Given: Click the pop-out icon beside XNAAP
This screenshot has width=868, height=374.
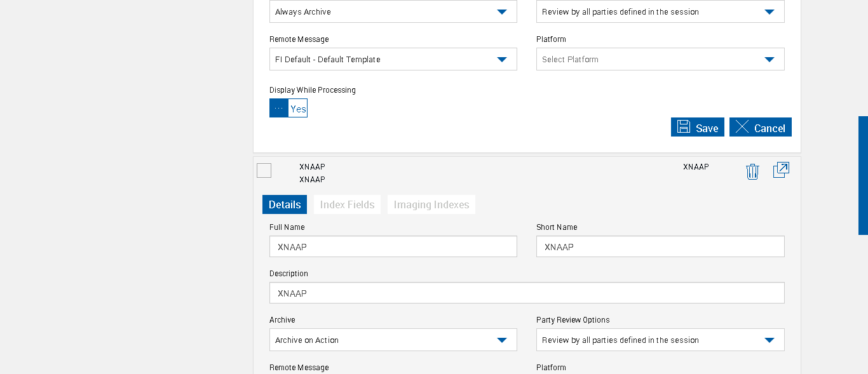Looking at the screenshot, I should [781, 170].
